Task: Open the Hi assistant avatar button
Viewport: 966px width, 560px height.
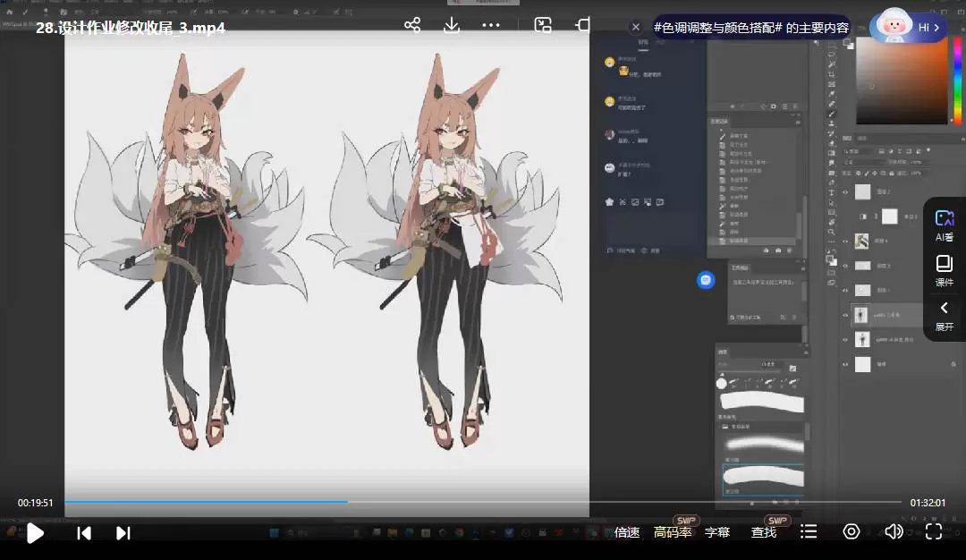Action: point(909,27)
